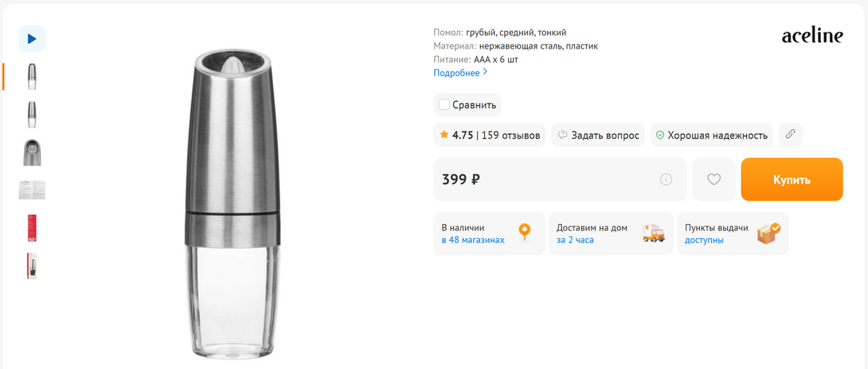Click the star rating 4.75
This screenshot has height=369, width=868.
coord(457,135)
